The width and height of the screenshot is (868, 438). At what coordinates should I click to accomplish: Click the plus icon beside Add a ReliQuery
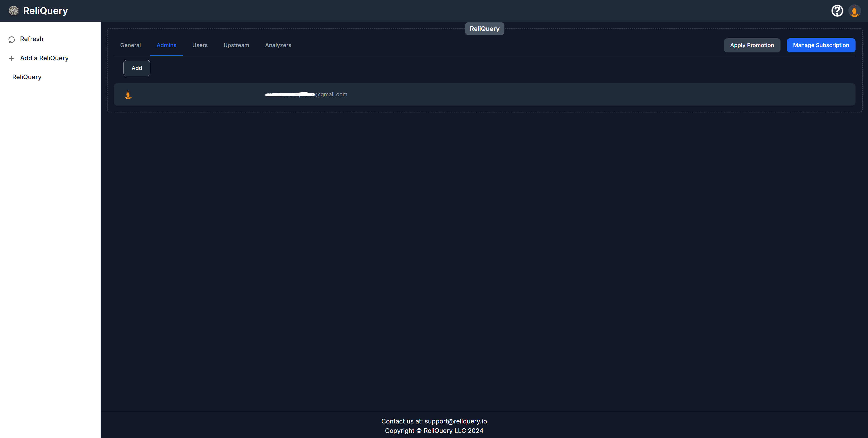pyautogui.click(x=12, y=59)
